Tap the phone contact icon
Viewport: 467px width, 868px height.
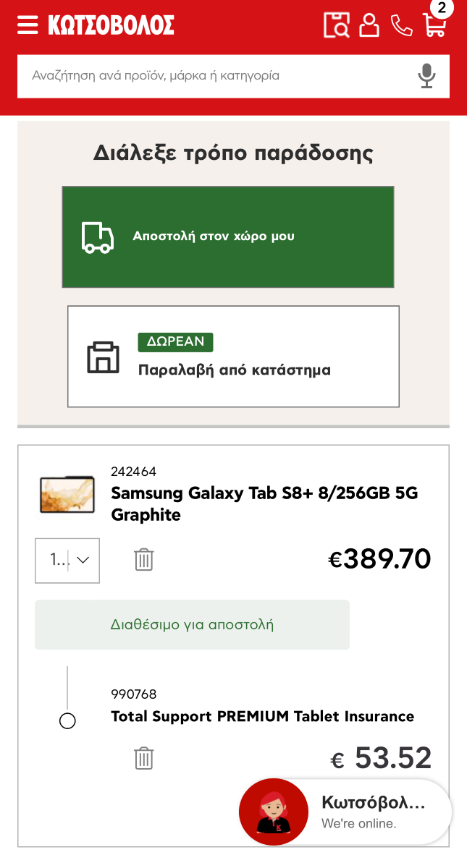click(401, 25)
